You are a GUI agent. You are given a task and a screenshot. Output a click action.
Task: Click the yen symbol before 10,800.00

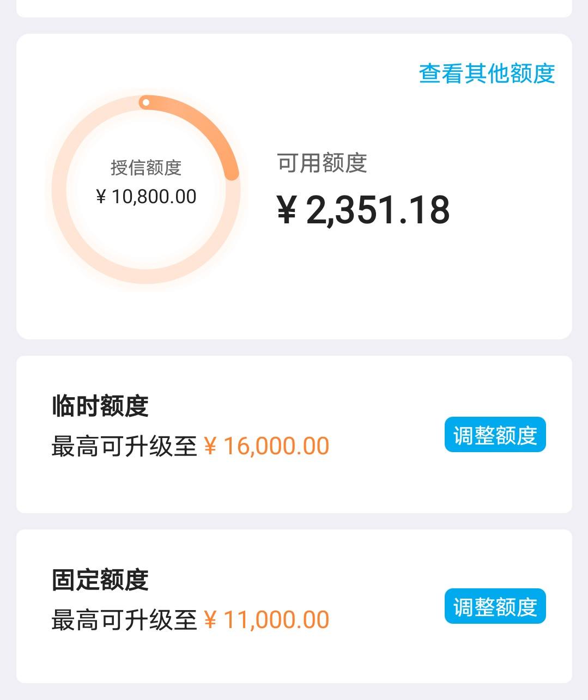point(101,197)
